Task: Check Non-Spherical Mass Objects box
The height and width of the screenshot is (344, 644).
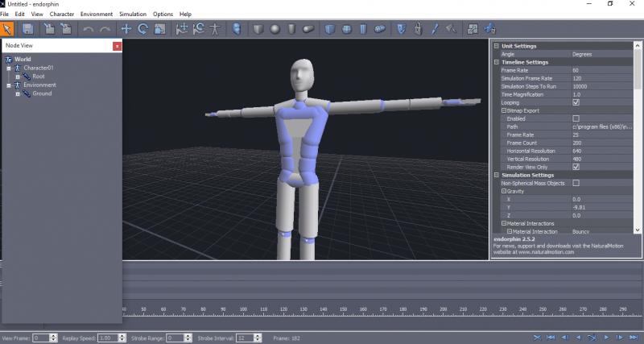Action: [x=576, y=183]
